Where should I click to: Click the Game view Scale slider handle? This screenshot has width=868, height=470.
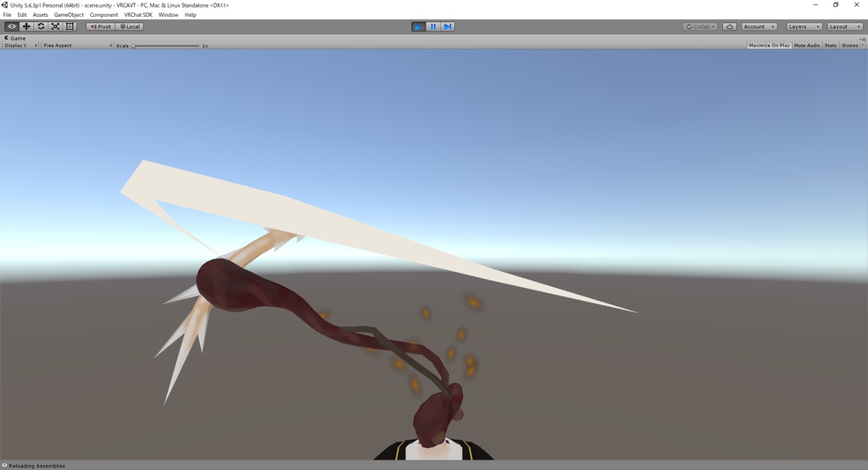[x=133, y=46]
